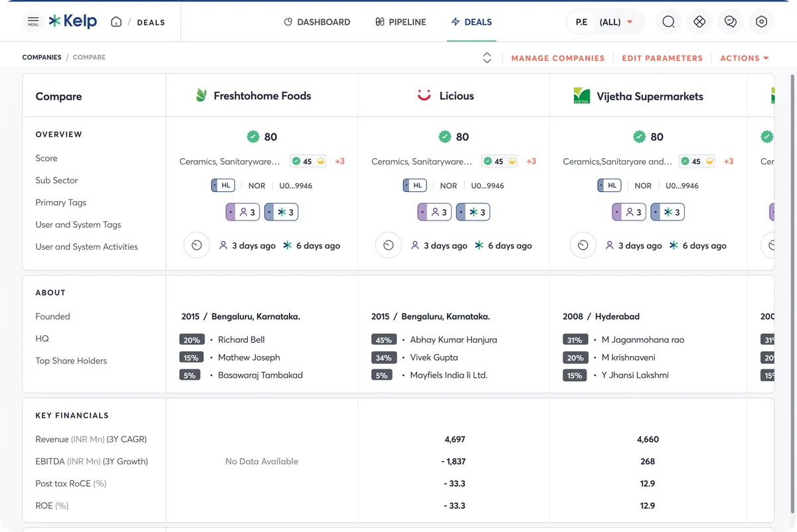
Task: Click Vijetha revenue value 4,660
Action: (x=648, y=439)
